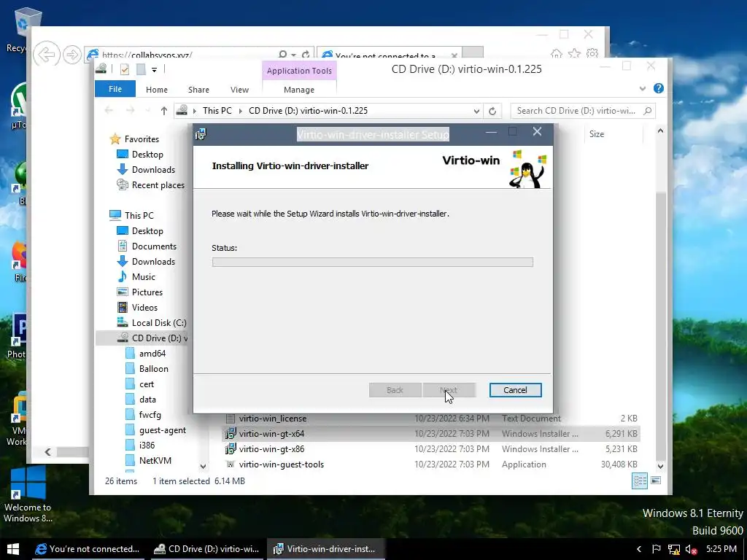Click the Search CD Drive input field
This screenshot has width=747, height=560.
[x=576, y=111]
